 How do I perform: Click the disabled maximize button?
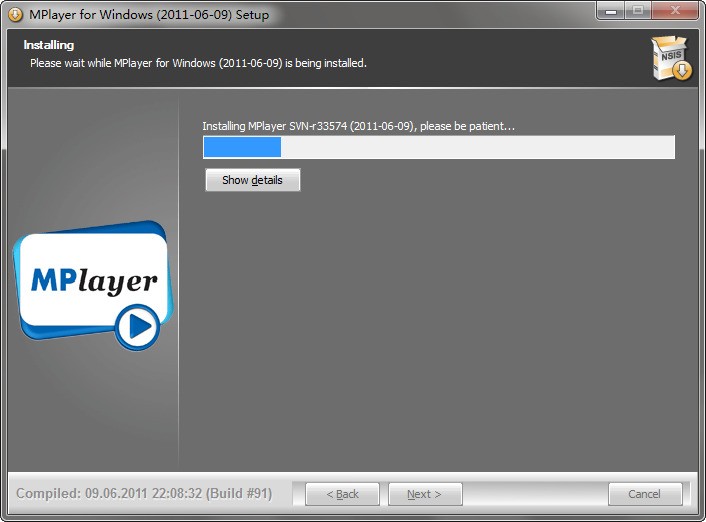pyautogui.click(x=638, y=11)
